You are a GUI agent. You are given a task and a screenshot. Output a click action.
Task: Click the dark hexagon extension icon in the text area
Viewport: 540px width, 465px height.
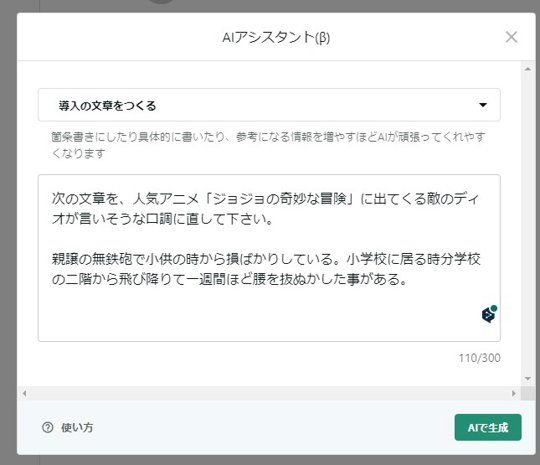pos(489,314)
